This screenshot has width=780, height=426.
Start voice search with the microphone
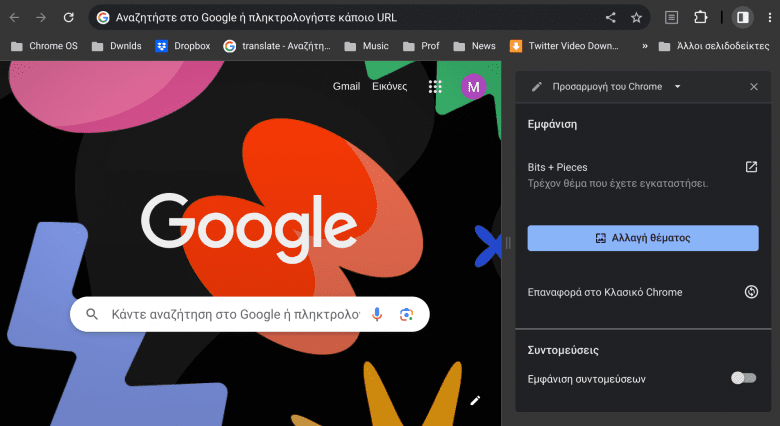tap(377, 314)
